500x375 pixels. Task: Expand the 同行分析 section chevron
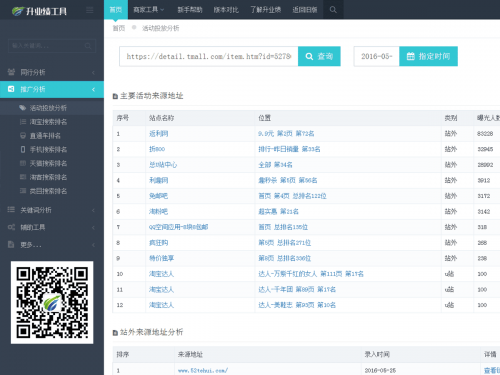93,72
